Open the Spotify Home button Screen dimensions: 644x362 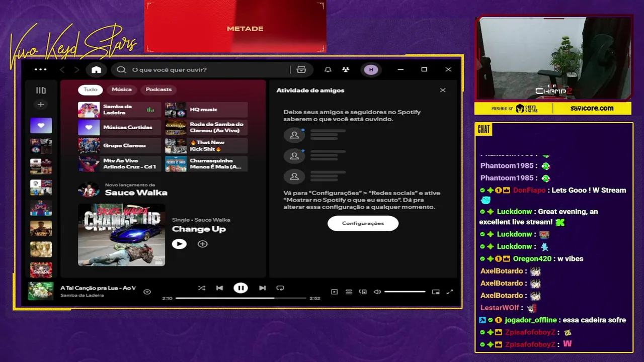[96, 70]
